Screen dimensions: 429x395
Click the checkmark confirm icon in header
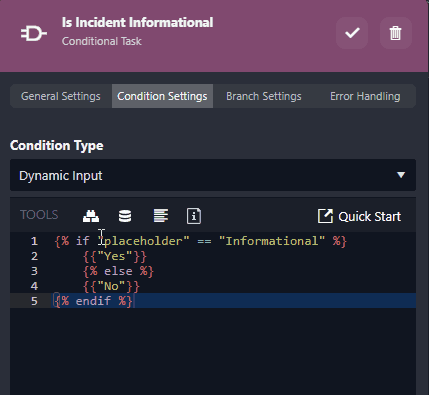point(352,33)
